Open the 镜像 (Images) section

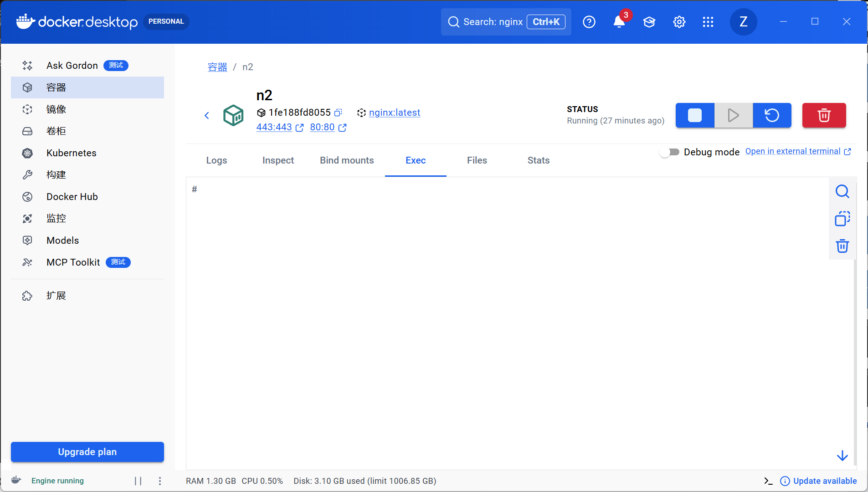(x=87, y=109)
